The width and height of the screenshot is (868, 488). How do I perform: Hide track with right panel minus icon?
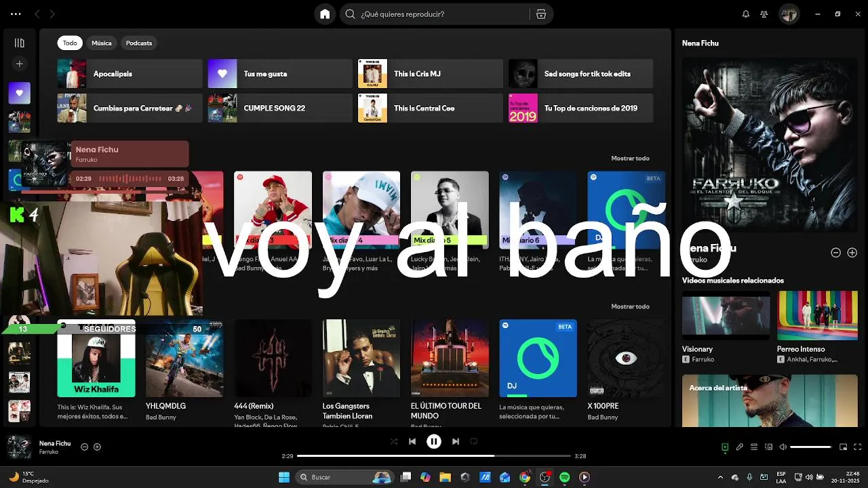(x=836, y=253)
